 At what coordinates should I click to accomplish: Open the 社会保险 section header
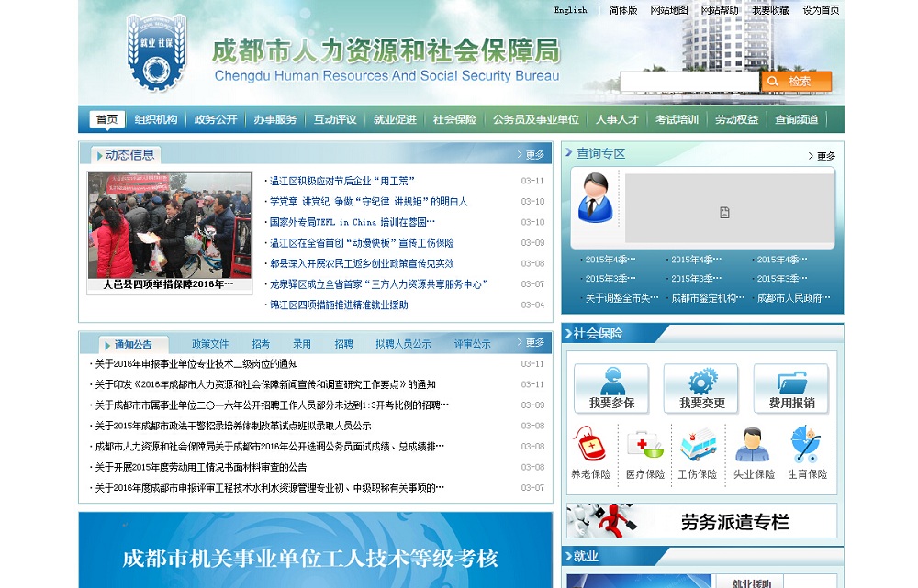(598, 334)
